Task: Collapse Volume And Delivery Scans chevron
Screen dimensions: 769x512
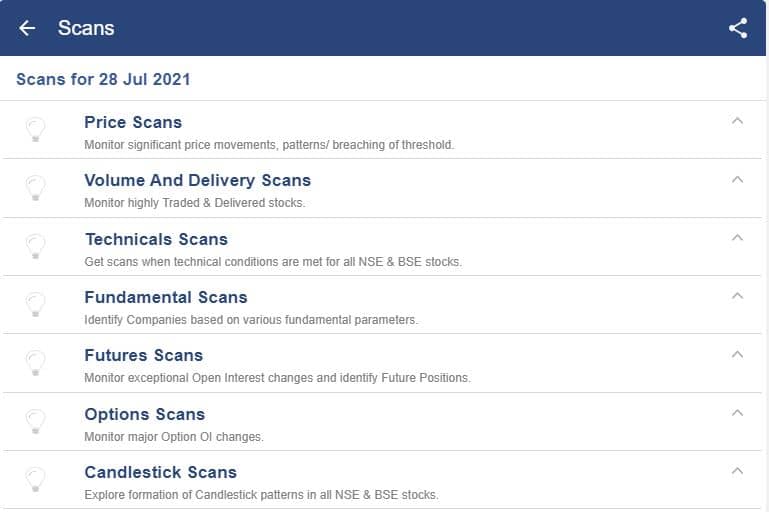Action: pyautogui.click(x=737, y=179)
